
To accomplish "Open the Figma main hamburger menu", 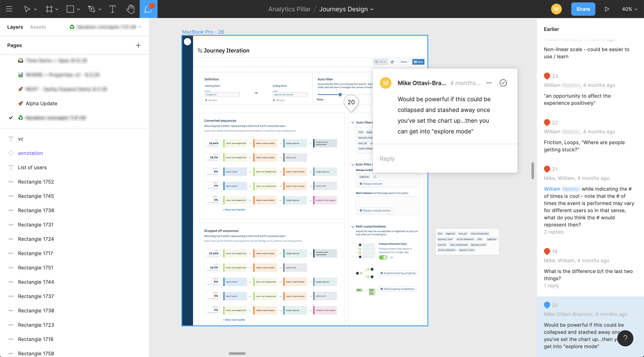I will tap(9, 9).
